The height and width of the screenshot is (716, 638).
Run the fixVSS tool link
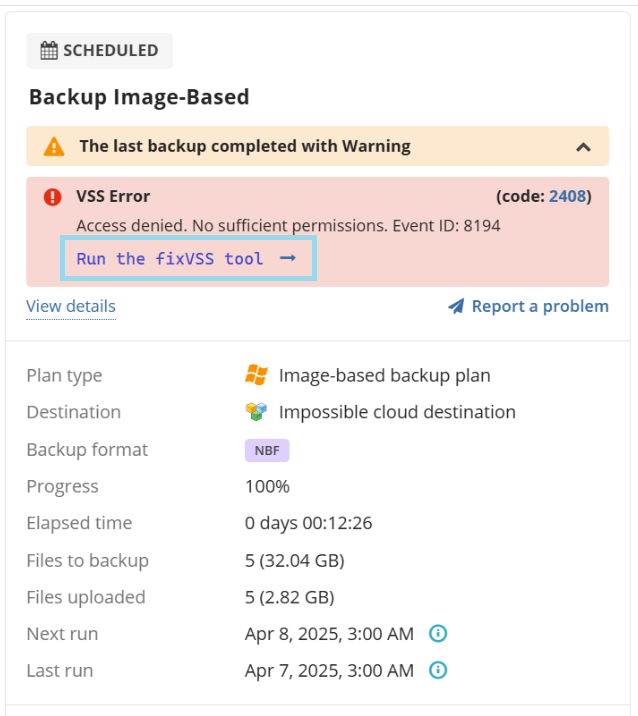[169, 259]
